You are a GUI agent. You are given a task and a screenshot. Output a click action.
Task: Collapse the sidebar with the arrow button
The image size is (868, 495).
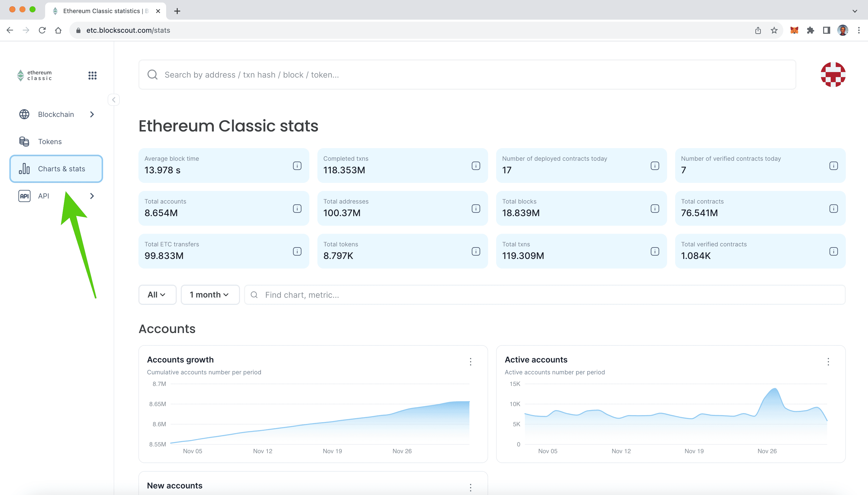(x=114, y=100)
